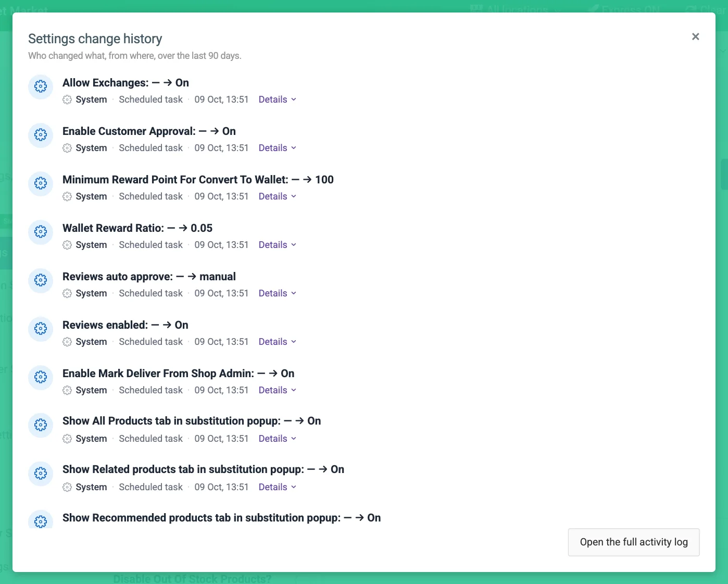Viewport: 728px width, 584px height.
Task: Open the full activity log
Action: click(634, 542)
